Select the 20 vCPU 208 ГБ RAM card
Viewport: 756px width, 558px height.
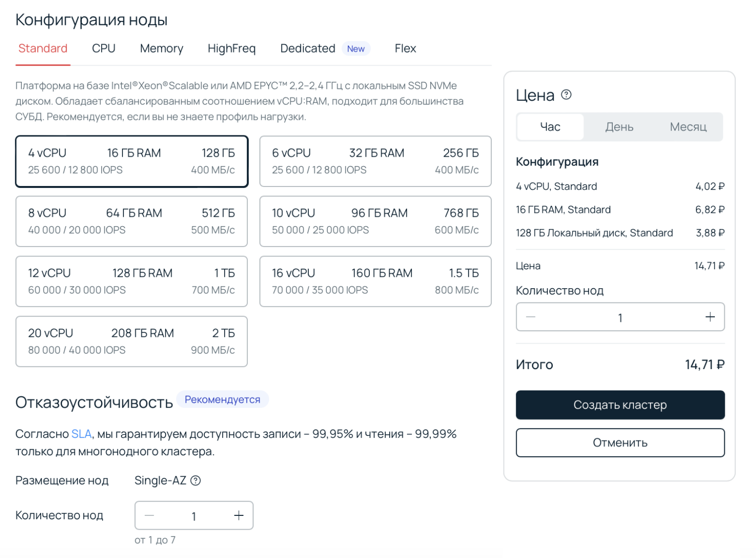pos(131,342)
